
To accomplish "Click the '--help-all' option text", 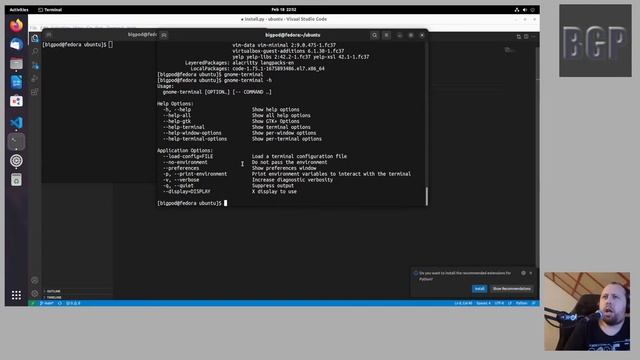I will tap(177, 116).
